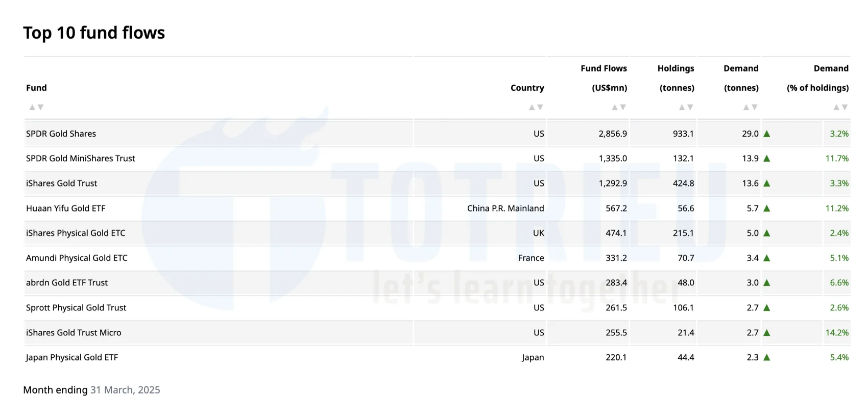Click 14.2% demand value for iShares Micro

tap(837, 333)
